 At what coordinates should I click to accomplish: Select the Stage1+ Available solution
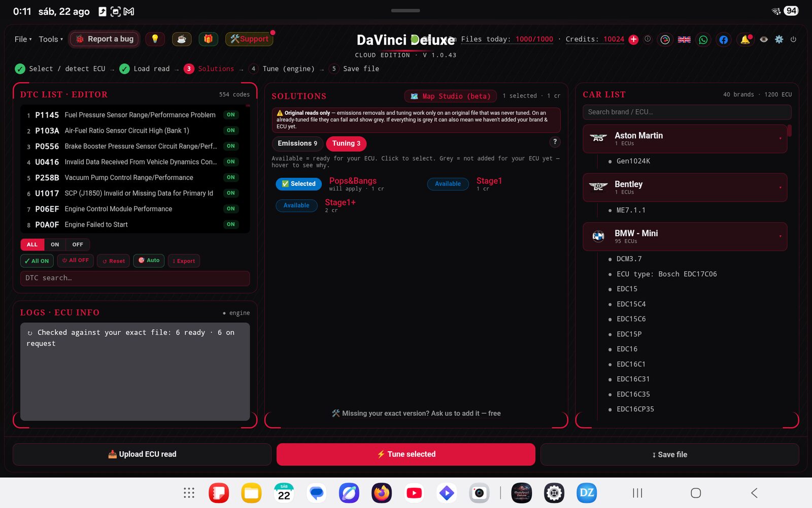(296, 205)
